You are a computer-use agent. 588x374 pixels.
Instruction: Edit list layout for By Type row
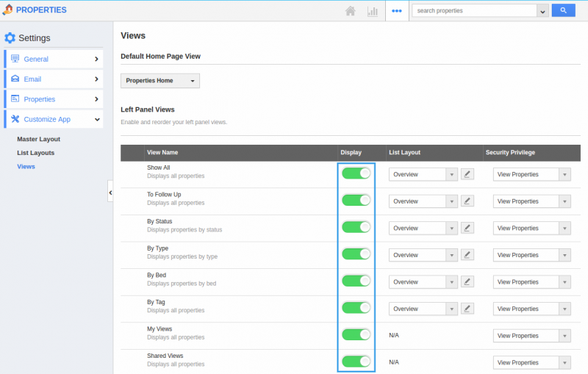point(467,255)
